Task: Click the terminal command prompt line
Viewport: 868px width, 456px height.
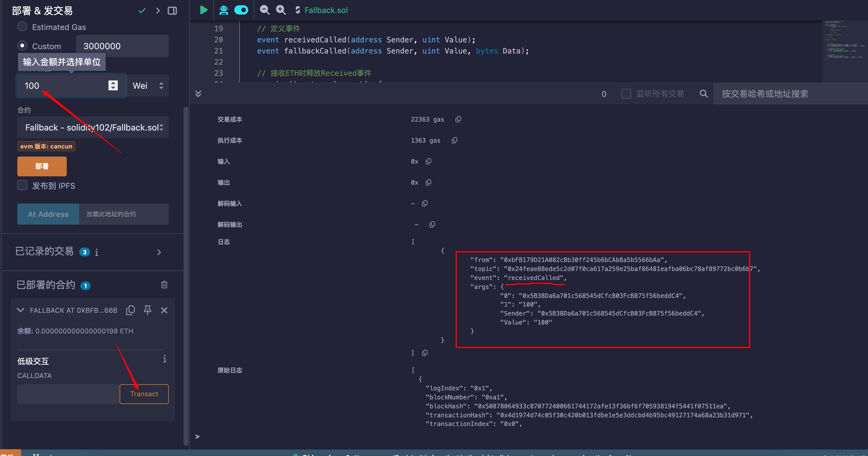Action: point(529,437)
